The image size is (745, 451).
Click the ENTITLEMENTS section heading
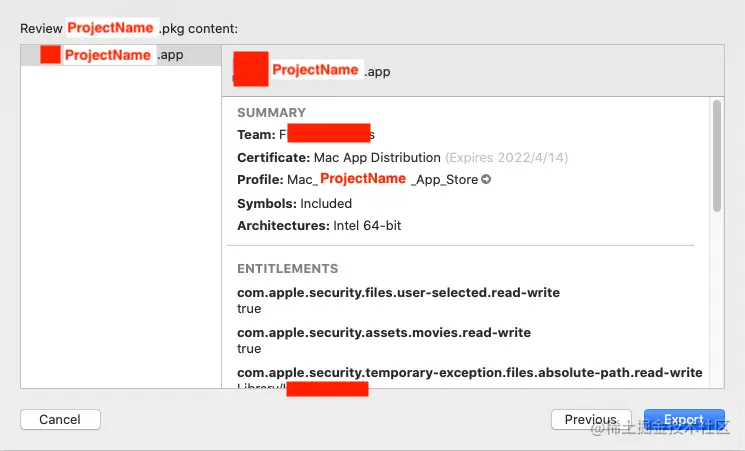pos(287,269)
